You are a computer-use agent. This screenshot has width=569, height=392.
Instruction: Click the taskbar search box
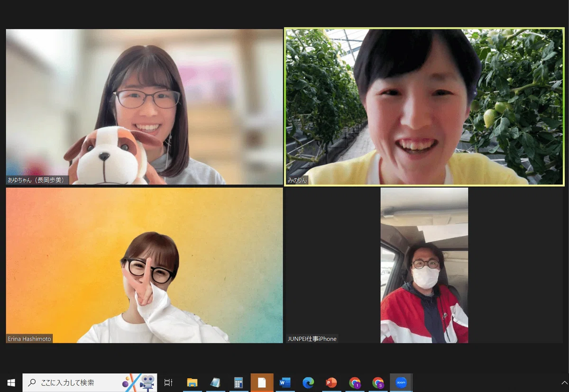[x=90, y=383]
